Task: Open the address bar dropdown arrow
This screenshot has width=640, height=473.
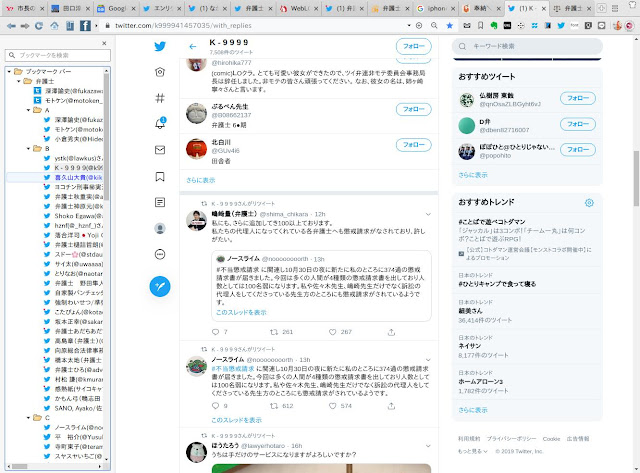Action: click(x=409, y=25)
